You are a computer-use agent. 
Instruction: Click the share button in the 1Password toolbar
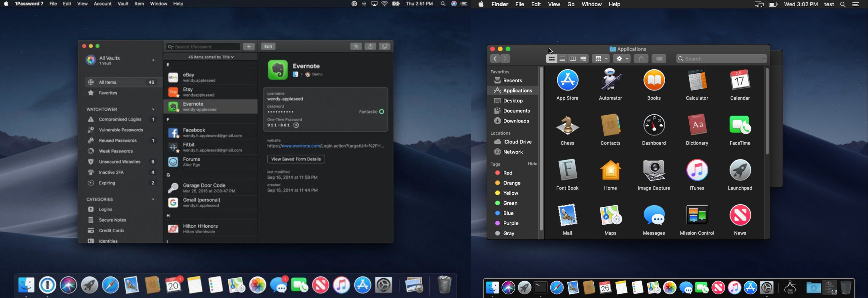[x=370, y=47]
